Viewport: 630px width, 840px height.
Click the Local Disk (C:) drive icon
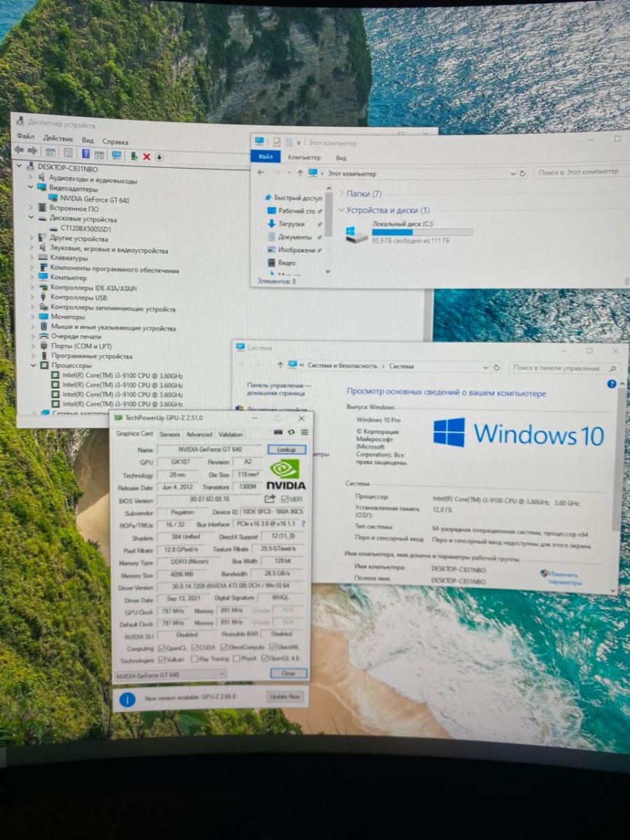click(x=356, y=235)
